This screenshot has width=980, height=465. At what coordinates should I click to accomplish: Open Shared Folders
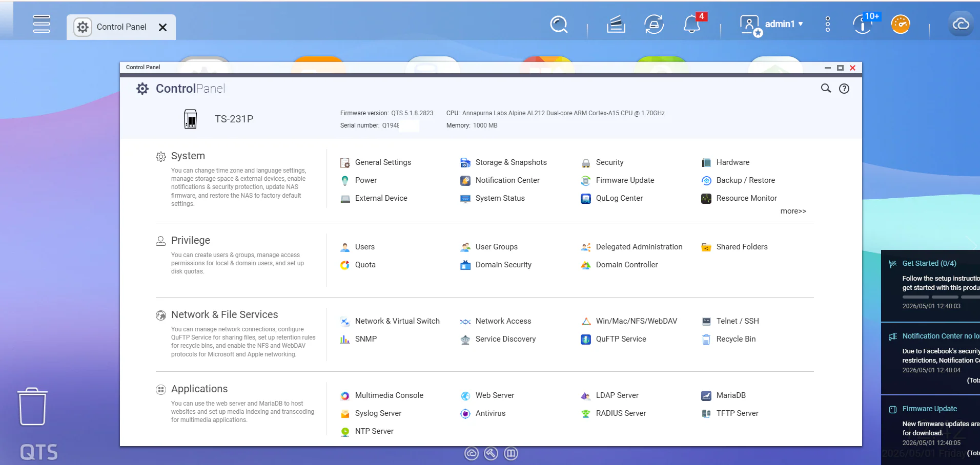(x=734, y=247)
